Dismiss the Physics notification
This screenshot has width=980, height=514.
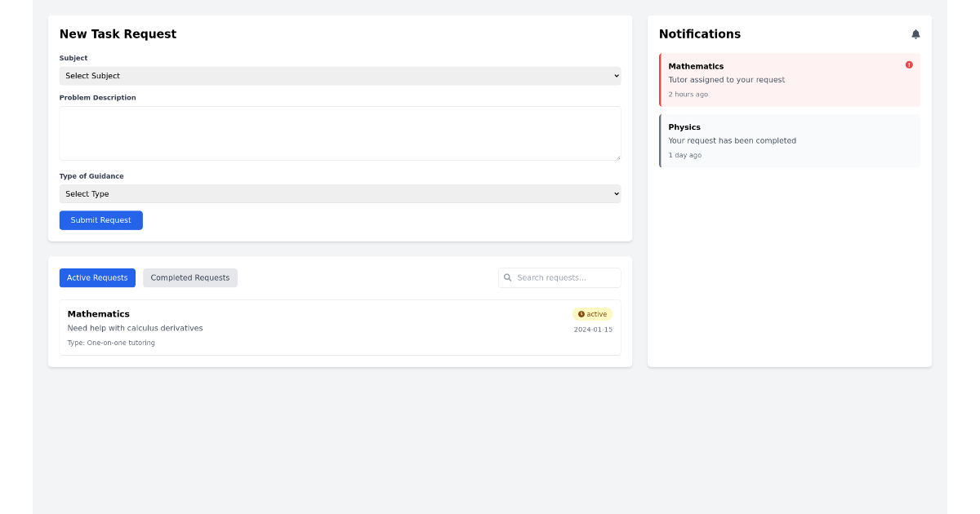point(789,140)
